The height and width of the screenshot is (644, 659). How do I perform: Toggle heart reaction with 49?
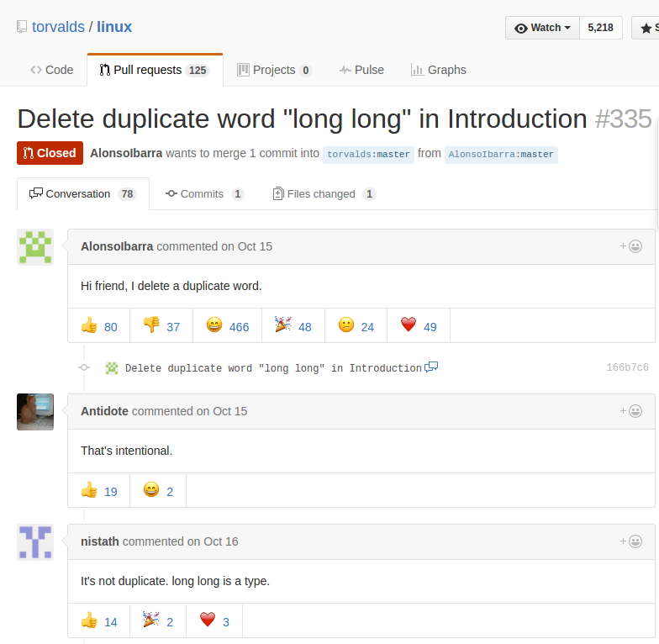[419, 326]
